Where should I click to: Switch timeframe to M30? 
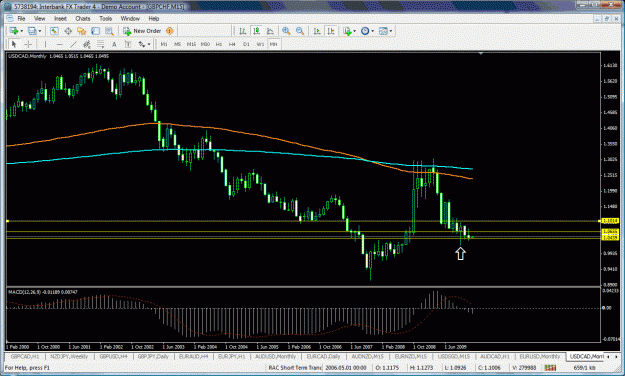pyautogui.click(x=205, y=44)
